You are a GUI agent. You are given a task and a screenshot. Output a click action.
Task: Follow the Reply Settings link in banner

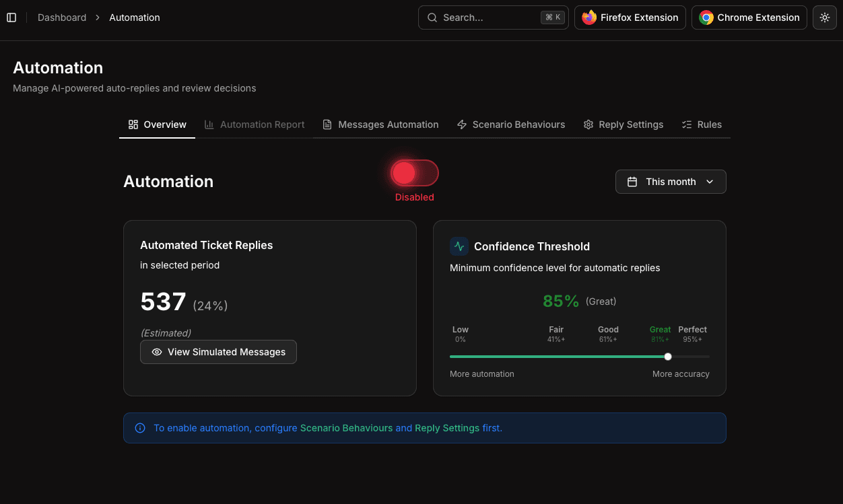(447, 428)
